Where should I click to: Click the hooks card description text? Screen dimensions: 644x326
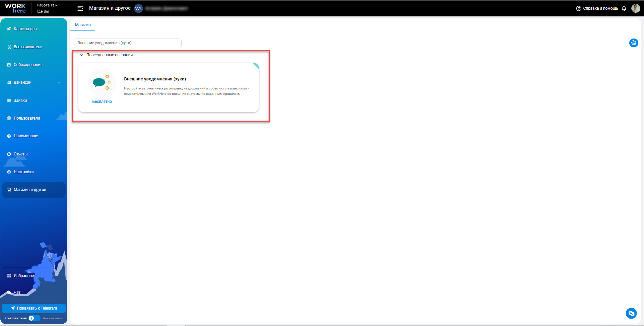[187, 91]
